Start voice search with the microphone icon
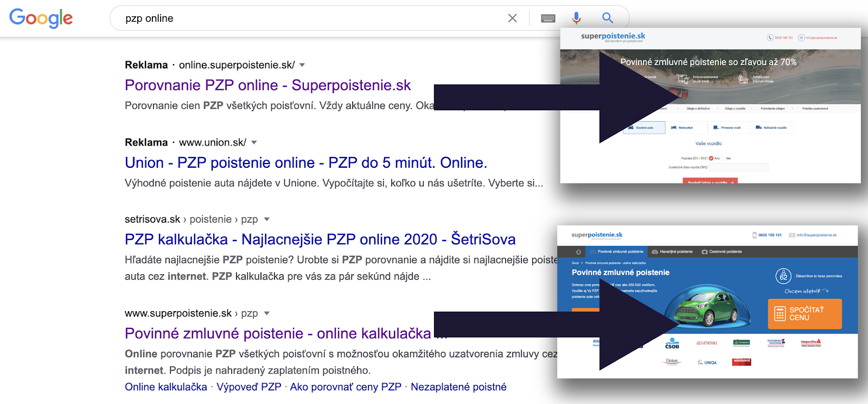Screen dimensions: 868x404 576,18
